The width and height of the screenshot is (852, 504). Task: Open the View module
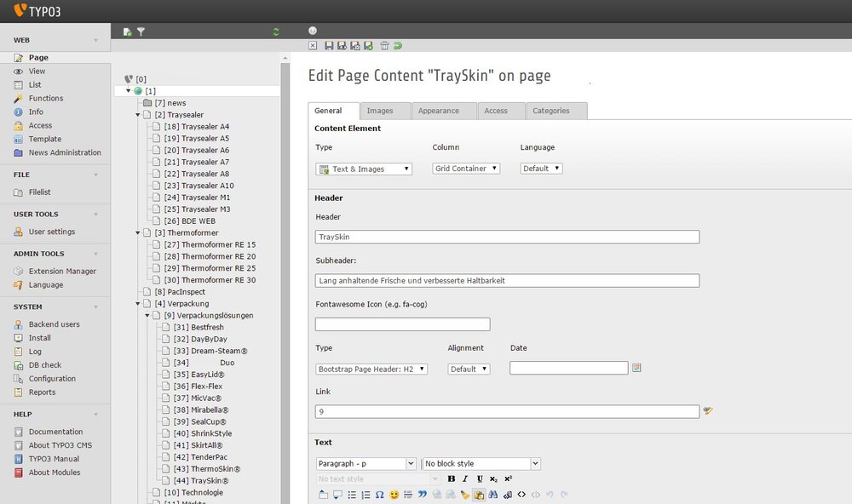point(37,72)
